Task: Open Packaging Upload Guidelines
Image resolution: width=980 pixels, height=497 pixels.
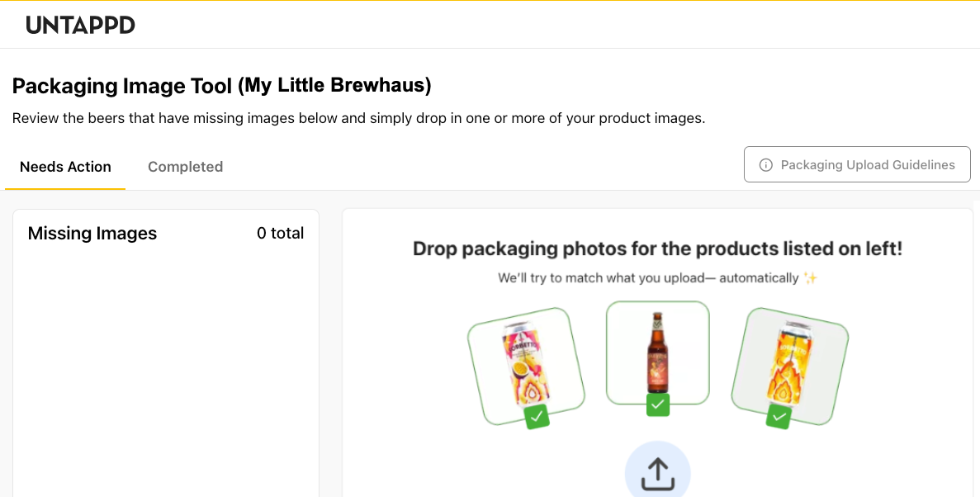Action: (857, 165)
